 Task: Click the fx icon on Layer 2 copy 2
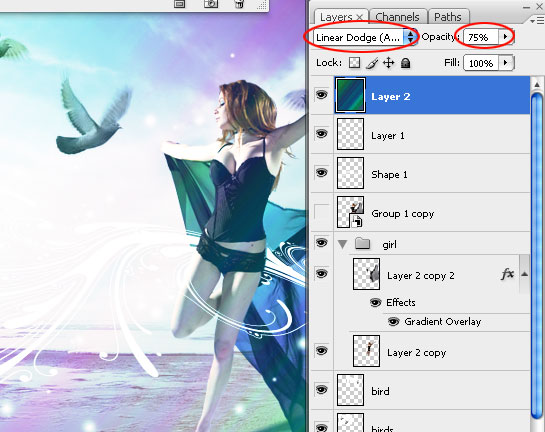(507, 274)
